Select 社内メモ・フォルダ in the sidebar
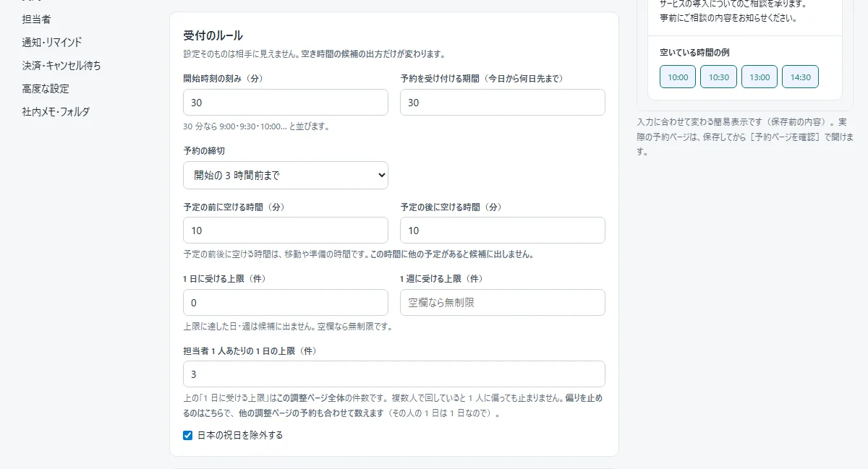Screen dimensions: 868x469 pos(56,112)
